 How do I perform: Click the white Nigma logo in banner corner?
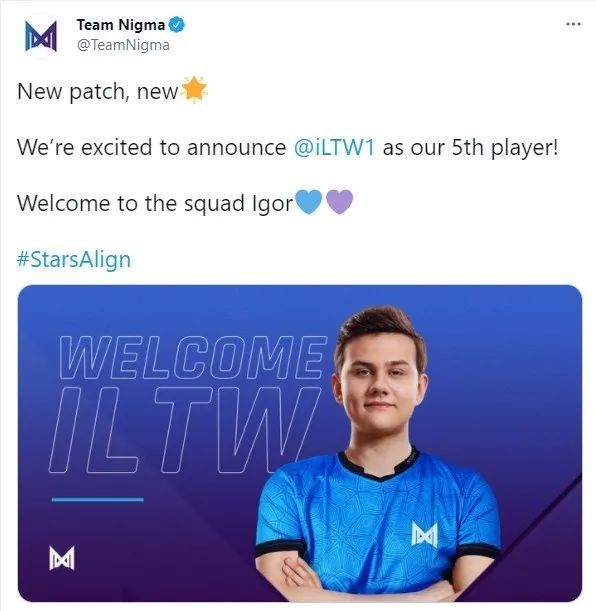click(x=62, y=558)
